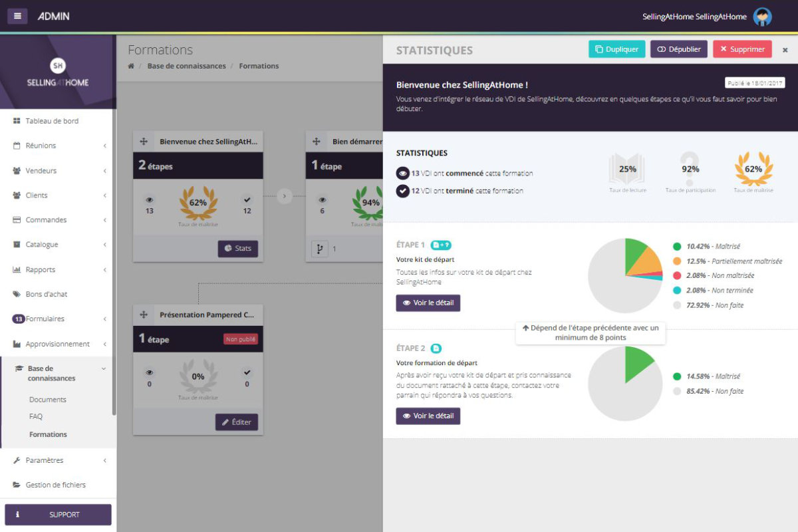
Task: Click the Étape 2 document badge
Action: tap(436, 348)
